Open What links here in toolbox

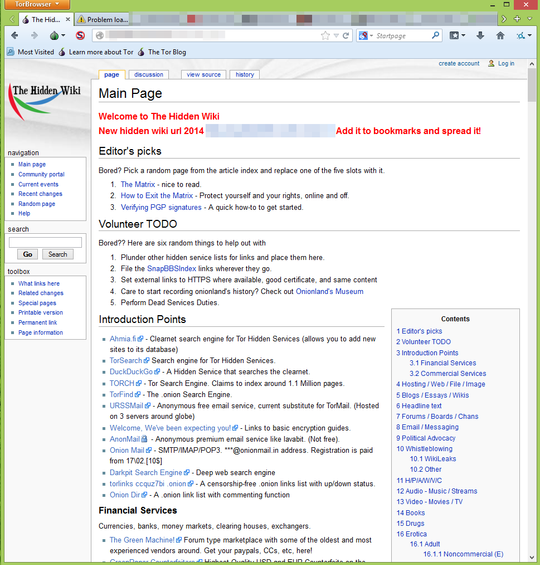(39, 284)
